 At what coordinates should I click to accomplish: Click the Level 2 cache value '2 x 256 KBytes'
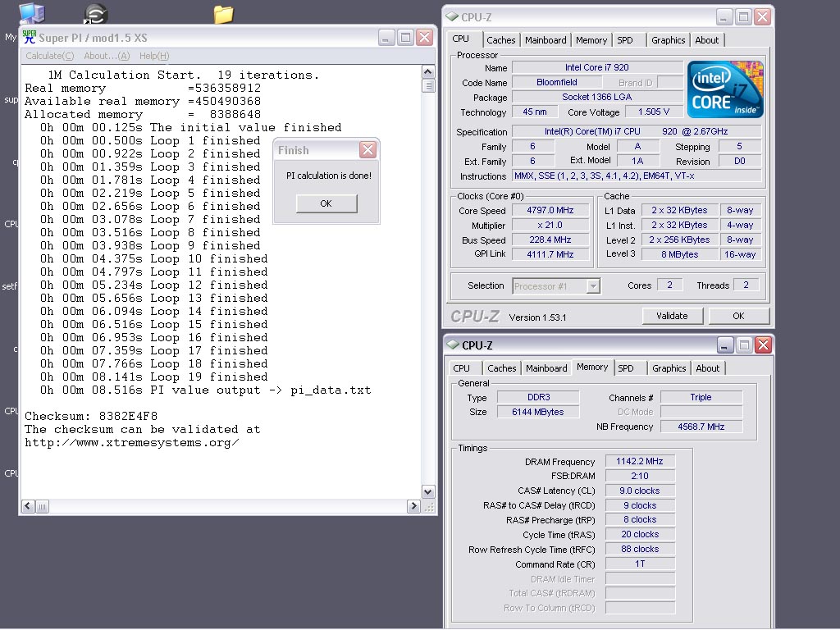coord(680,240)
